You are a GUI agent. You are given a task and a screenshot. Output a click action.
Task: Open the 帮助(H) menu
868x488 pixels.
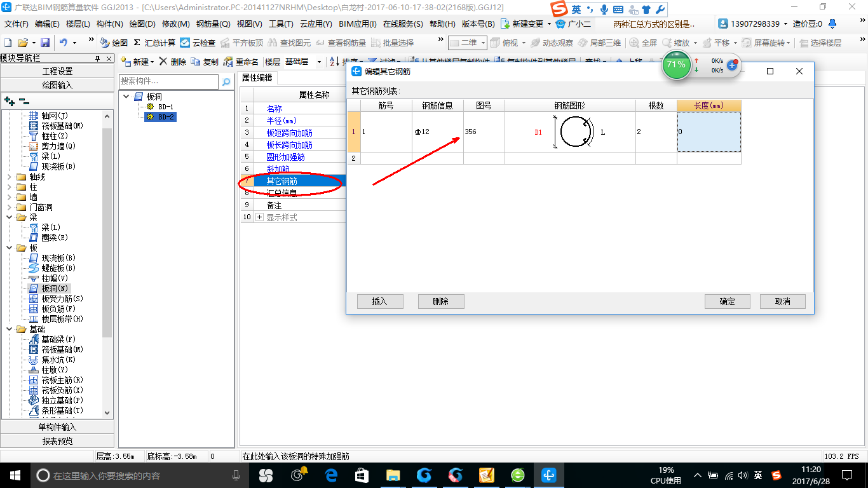pyautogui.click(x=442, y=24)
